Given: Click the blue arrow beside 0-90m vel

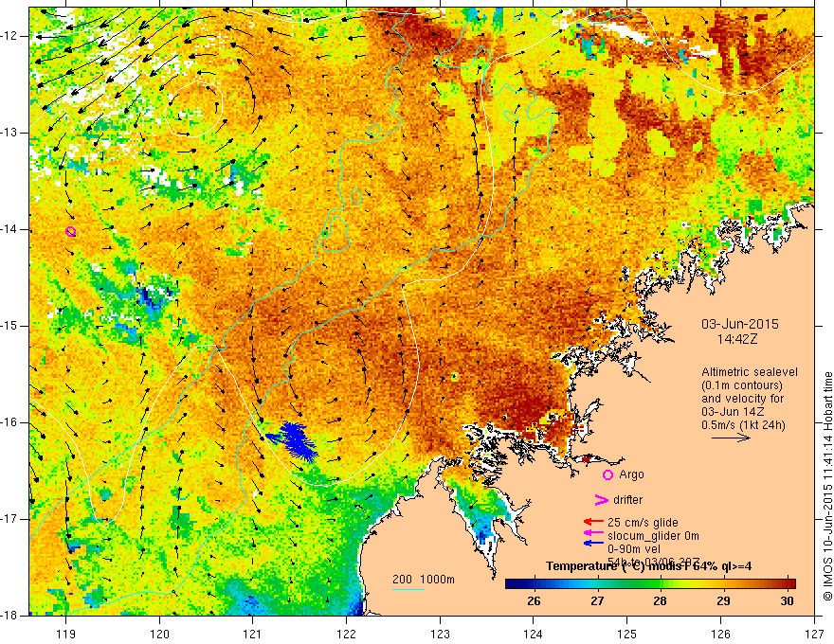Looking at the screenshot, I should (593, 543).
